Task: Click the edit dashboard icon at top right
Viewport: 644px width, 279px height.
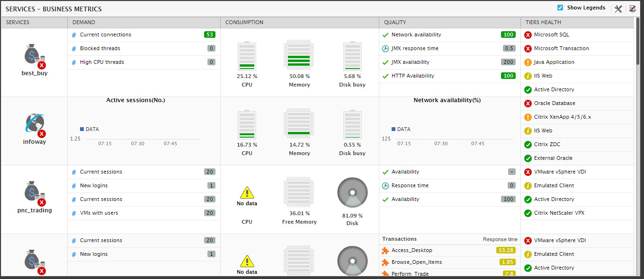Action: click(x=632, y=9)
